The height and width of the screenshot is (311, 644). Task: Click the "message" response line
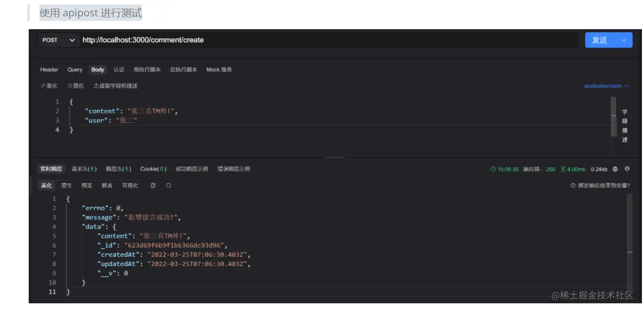pos(132,217)
